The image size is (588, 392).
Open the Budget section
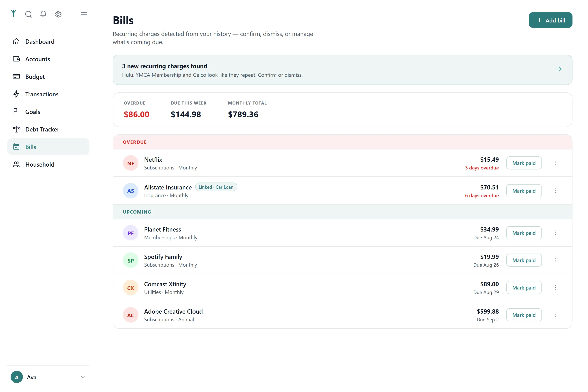pyautogui.click(x=48, y=76)
